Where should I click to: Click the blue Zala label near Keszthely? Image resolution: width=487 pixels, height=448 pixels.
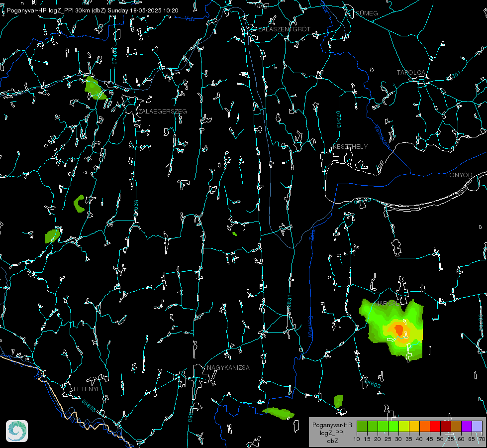[x=312, y=234]
